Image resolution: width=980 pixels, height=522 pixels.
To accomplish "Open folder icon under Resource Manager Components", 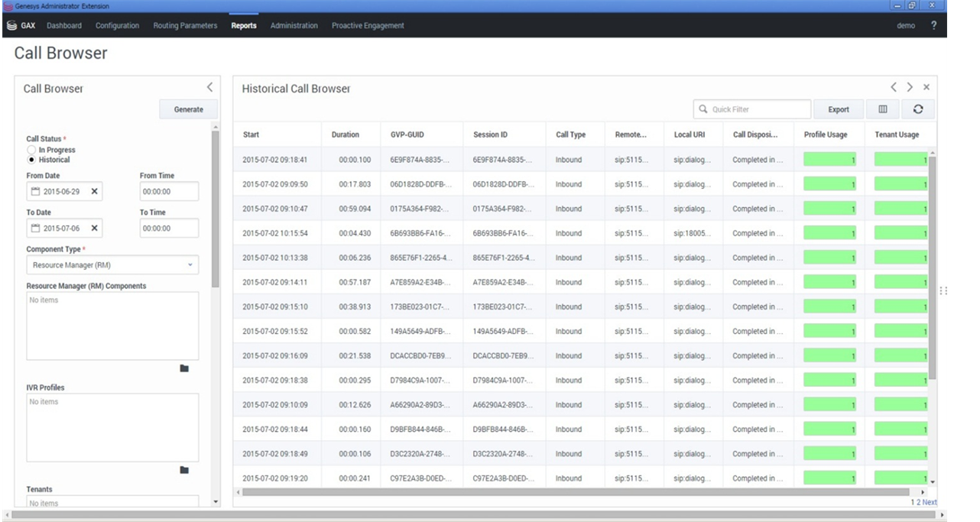I will (x=184, y=368).
